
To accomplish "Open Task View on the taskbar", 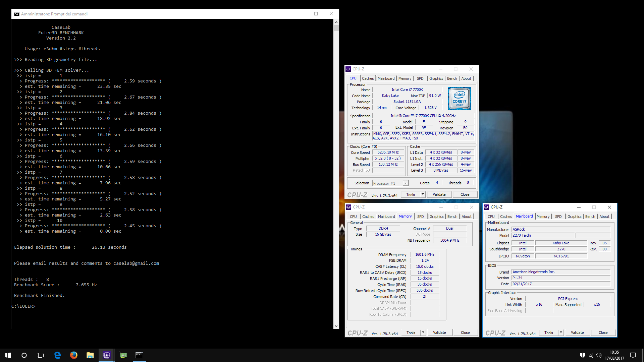I will coord(40,355).
